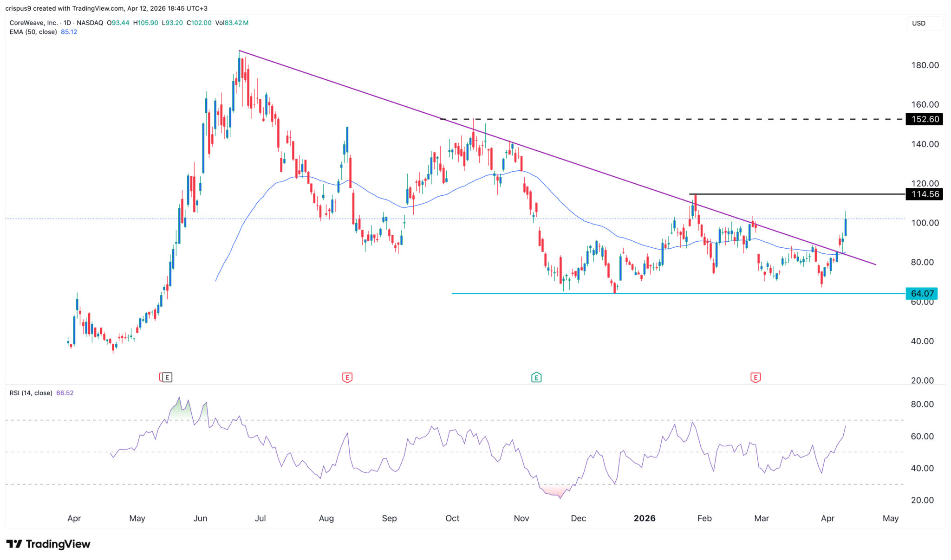Click the purple descending trendline start point
Image resolution: width=951 pixels, height=560 pixels.
pos(239,51)
